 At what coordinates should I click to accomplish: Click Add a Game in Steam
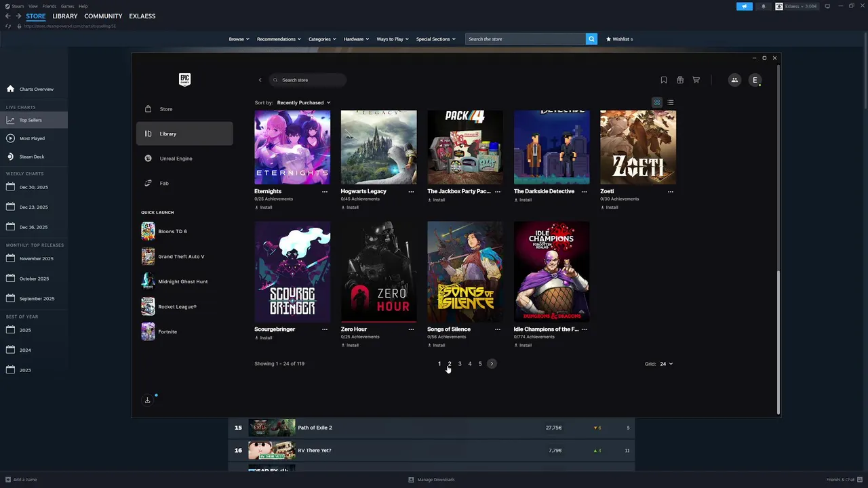[x=21, y=480]
